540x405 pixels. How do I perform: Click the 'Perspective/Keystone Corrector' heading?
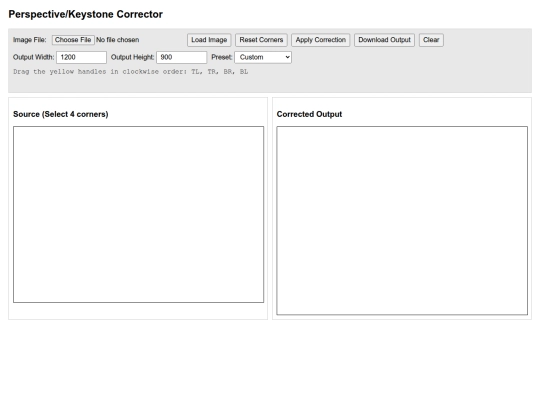[85, 14]
